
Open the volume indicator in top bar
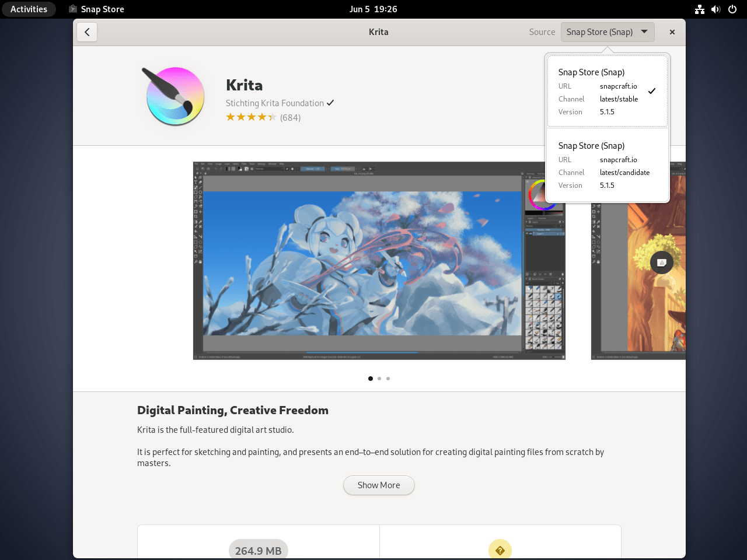[716, 9]
